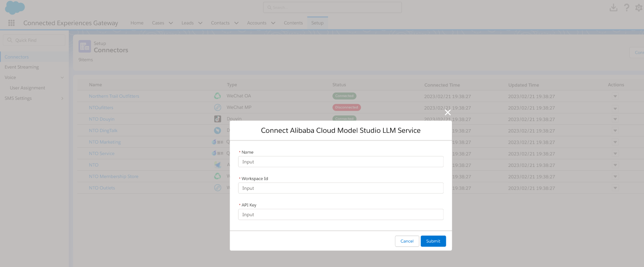
Task: Open the NTOufitters connector link
Action: tap(101, 107)
